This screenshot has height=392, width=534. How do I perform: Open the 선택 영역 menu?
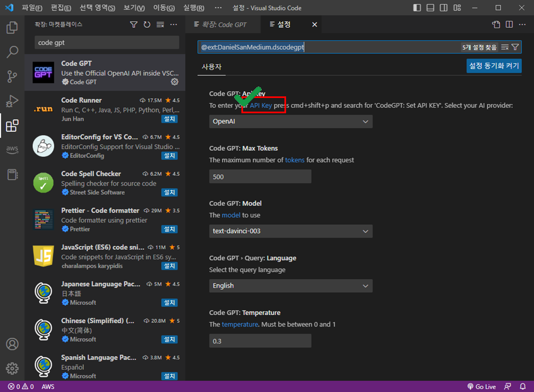coord(97,8)
